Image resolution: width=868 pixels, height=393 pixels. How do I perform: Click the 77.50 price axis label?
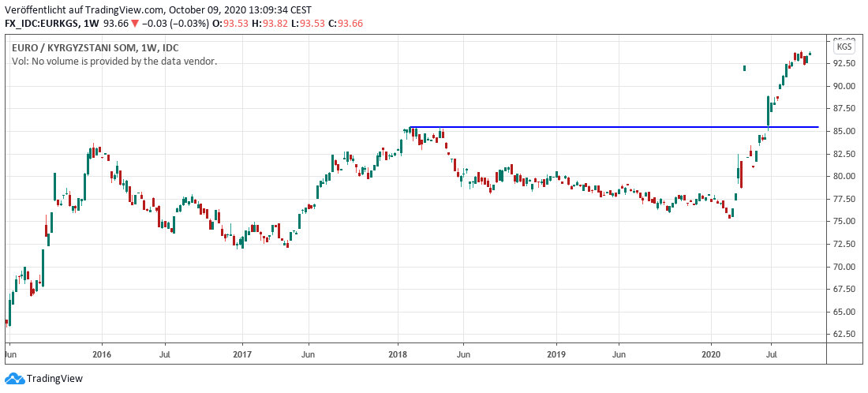pos(844,200)
